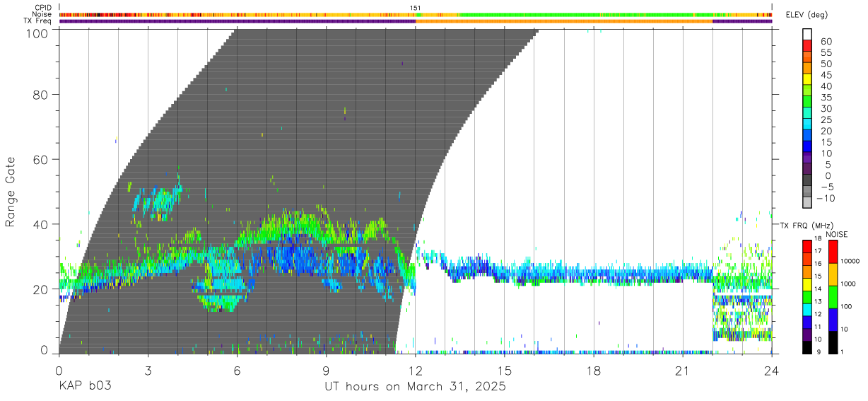Screen dimensions: 868x401
Task: Pick the green segment of noise colorbar
Action: coord(833,297)
